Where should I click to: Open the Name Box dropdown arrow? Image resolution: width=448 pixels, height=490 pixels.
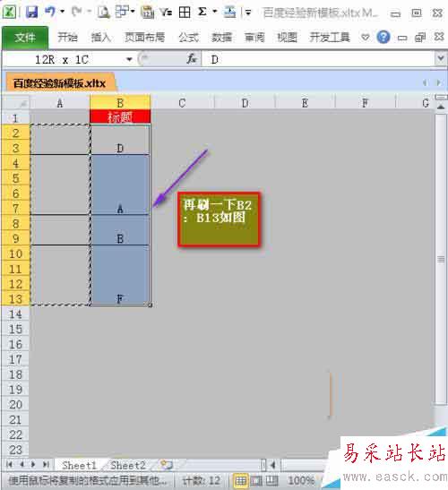pos(129,59)
